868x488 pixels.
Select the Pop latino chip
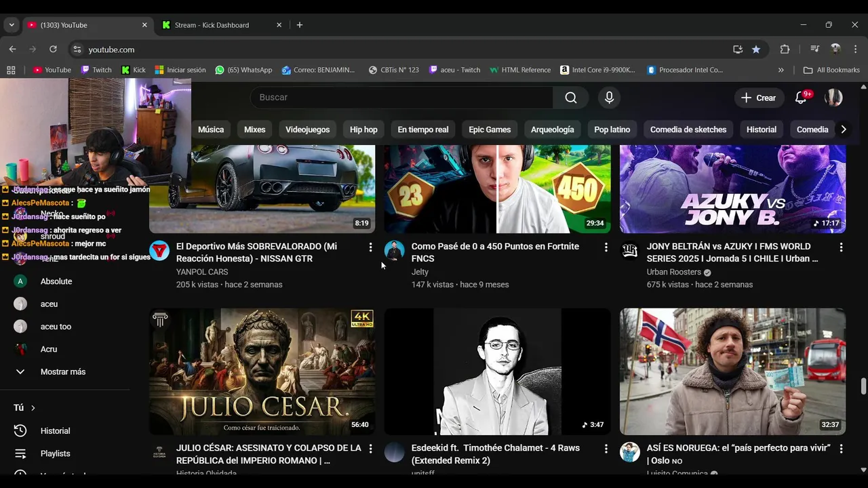click(612, 129)
